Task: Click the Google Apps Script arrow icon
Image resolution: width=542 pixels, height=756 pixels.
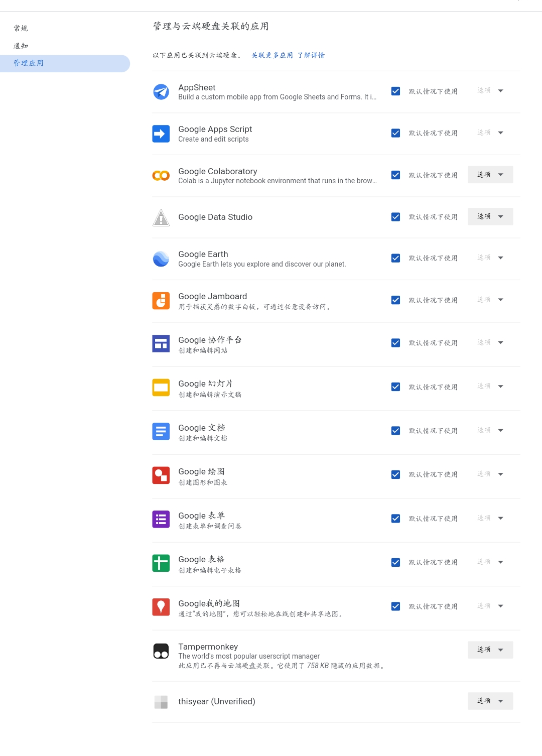Action: 161,134
